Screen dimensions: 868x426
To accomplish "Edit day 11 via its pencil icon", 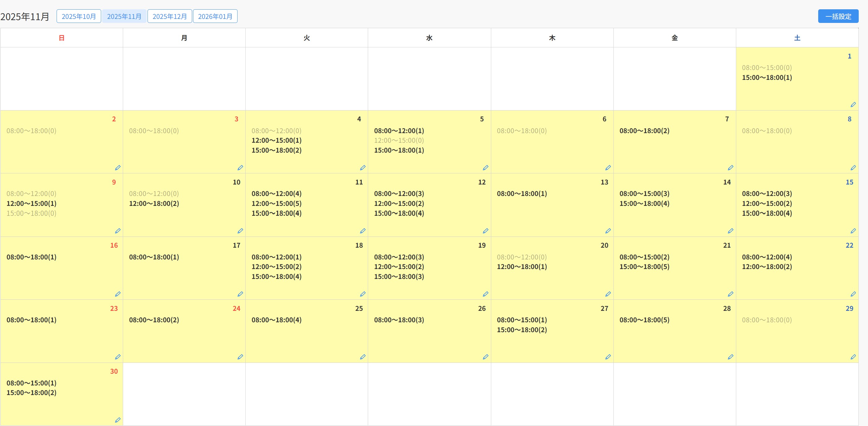I will [x=363, y=231].
